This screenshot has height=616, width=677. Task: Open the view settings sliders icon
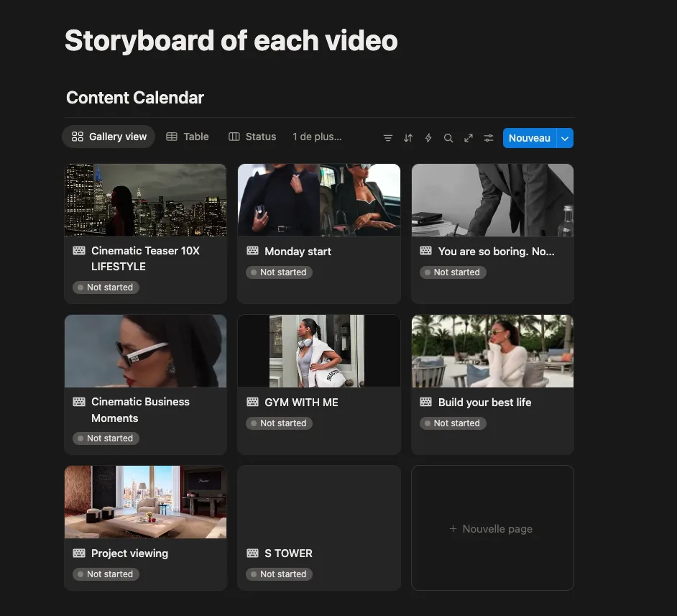click(489, 138)
